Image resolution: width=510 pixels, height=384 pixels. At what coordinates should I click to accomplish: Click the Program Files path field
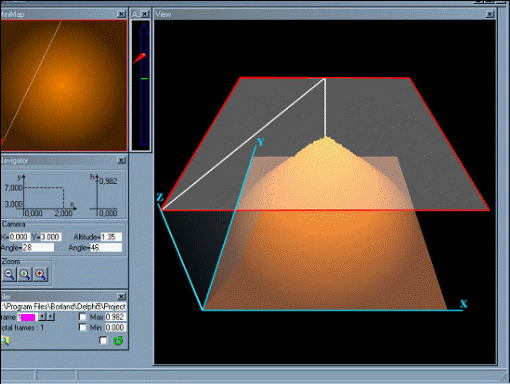[x=63, y=306]
